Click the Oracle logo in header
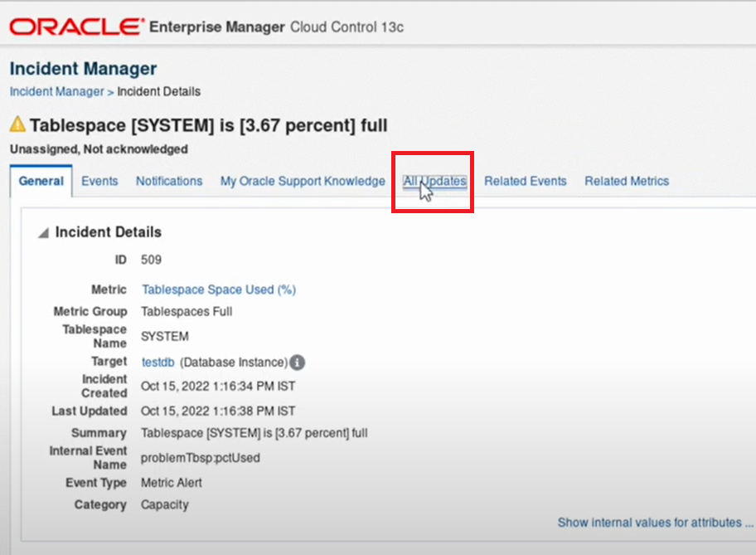756x555 pixels. [x=76, y=27]
